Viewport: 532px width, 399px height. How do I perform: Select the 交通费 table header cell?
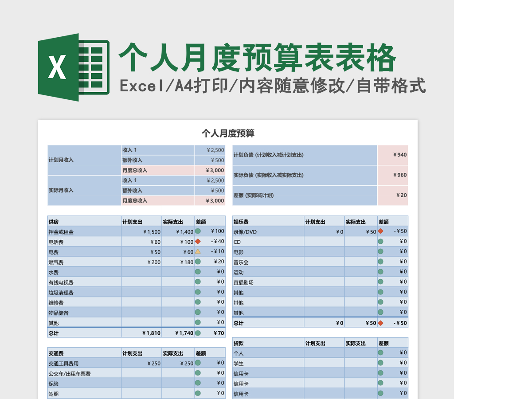[84, 353]
